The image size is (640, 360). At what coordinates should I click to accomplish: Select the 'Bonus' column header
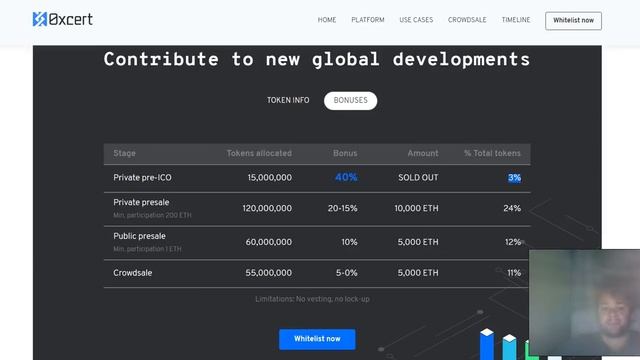(x=345, y=153)
